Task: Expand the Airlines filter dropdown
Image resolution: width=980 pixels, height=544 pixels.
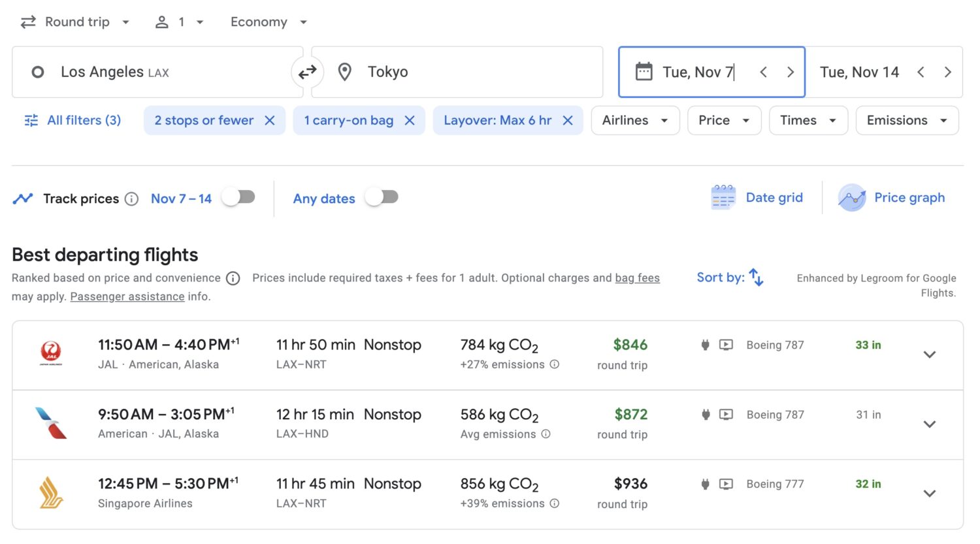Action: [634, 121]
